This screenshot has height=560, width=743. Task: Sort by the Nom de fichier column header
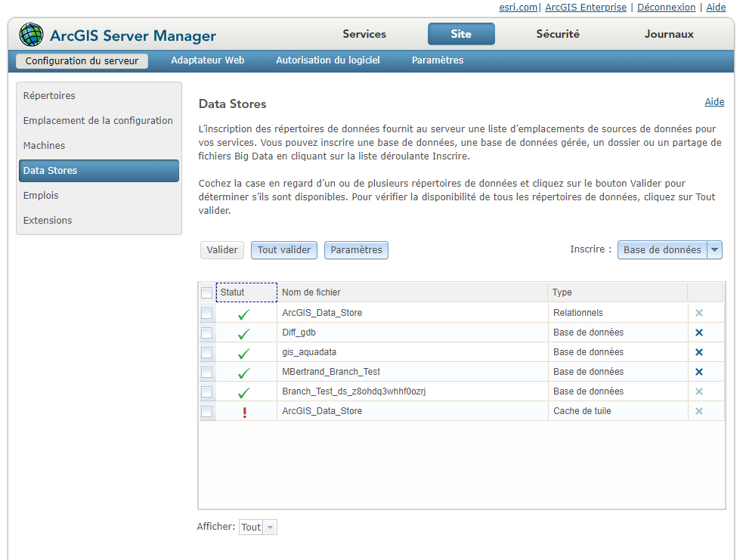(412, 292)
